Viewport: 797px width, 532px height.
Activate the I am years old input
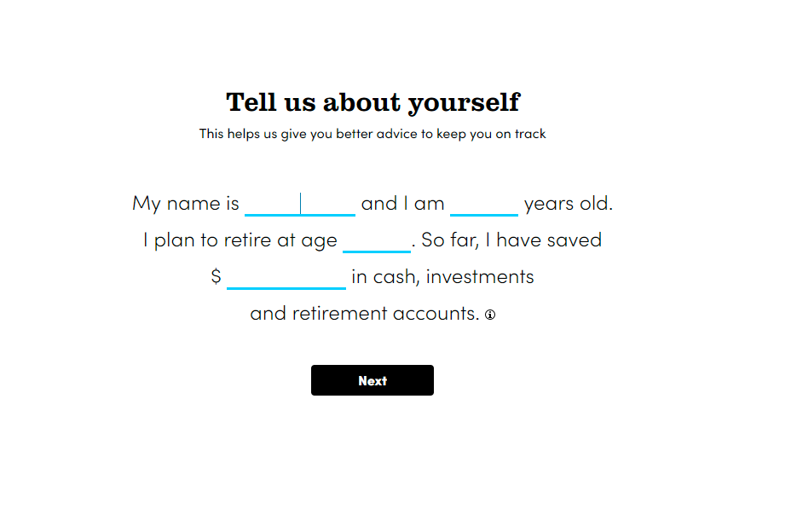tap(483, 203)
